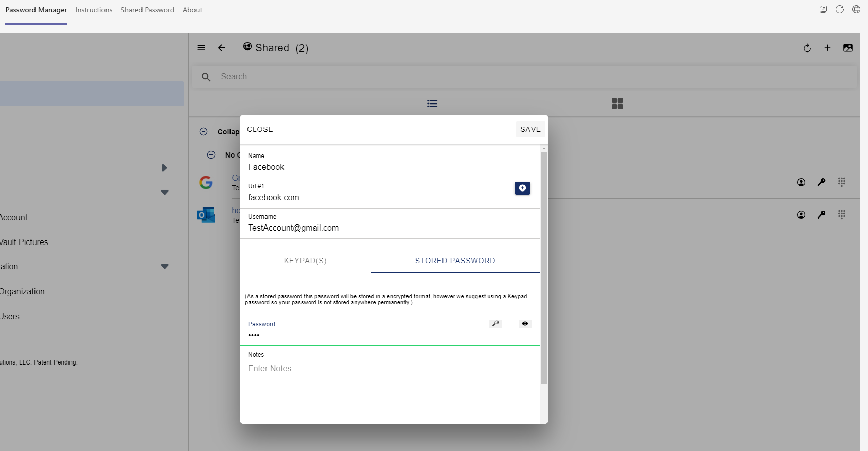868x451 pixels.
Task: Click the Google entry logo
Action: 206,182
